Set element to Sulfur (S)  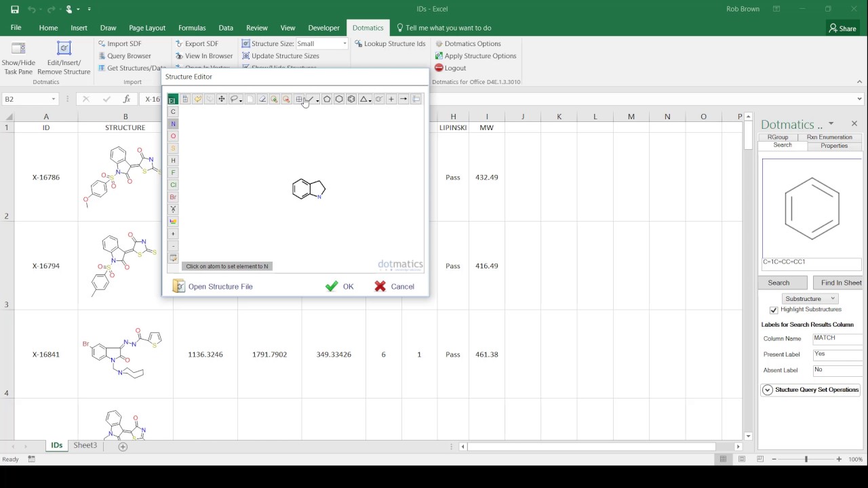click(x=173, y=148)
